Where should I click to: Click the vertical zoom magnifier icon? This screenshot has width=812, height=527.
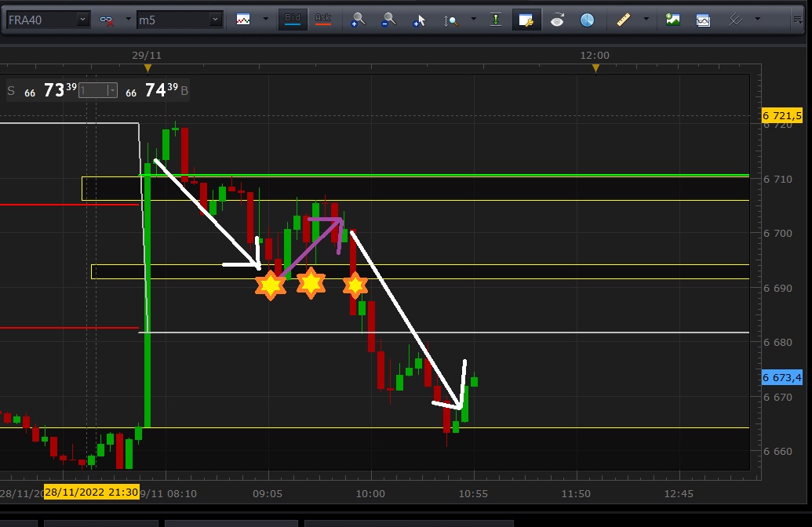tap(450, 20)
